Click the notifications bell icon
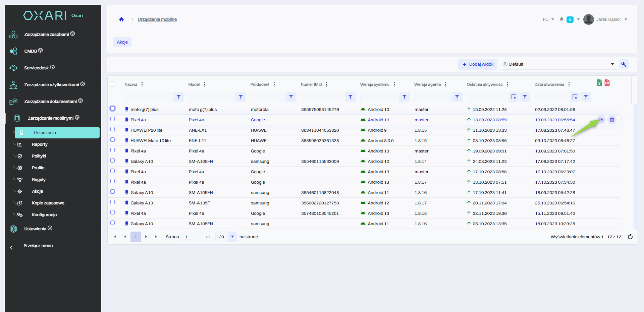Screen dimensions: 644x312 pyautogui.click(x=561, y=19)
